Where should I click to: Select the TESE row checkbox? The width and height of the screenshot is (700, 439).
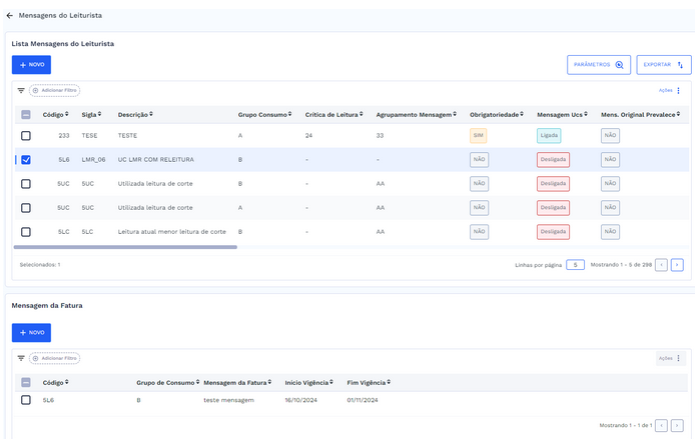26,136
